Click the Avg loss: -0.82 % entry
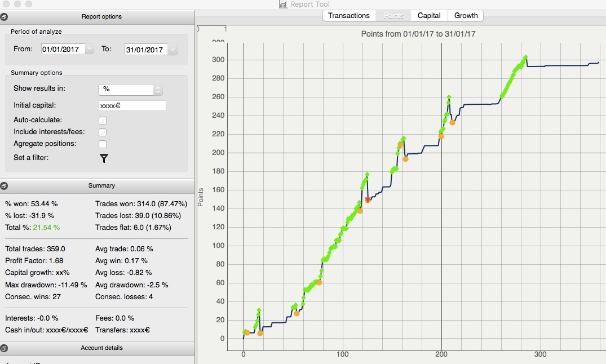The height and width of the screenshot is (364, 606). [123, 273]
